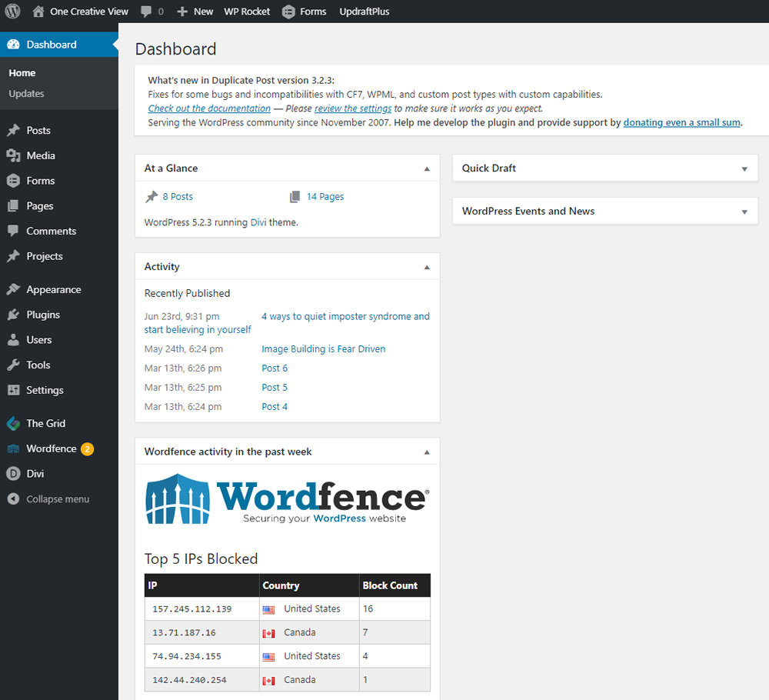Click the Wordfence notification badge showing 2

pos(88,448)
